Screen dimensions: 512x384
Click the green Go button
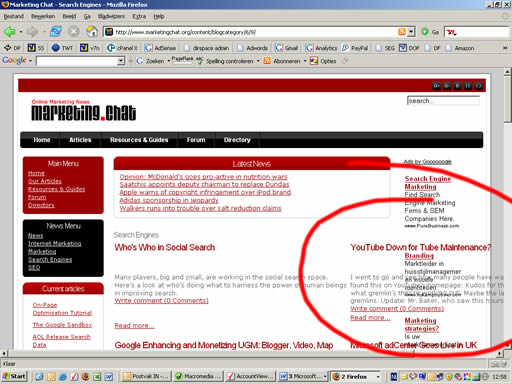coord(429,32)
